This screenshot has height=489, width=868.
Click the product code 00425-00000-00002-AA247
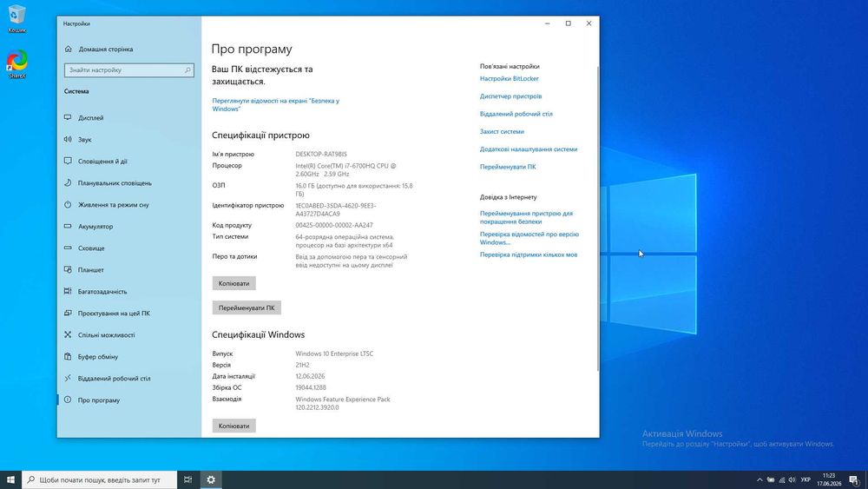coord(334,226)
